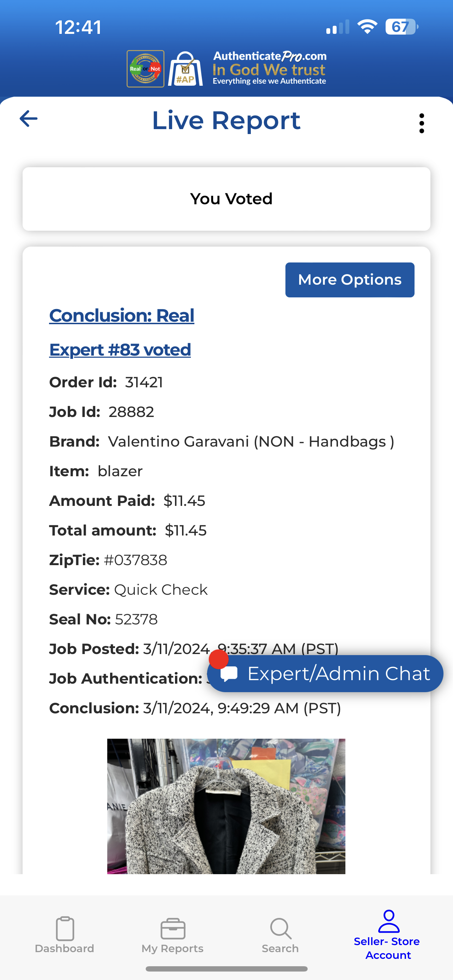This screenshot has height=980, width=453.
Task: Tap the red notification dot on chat
Action: [x=219, y=659]
